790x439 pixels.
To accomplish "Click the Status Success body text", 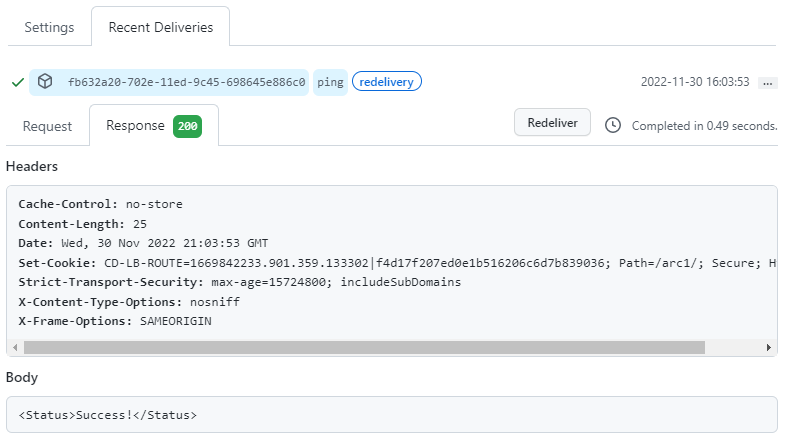I will click(x=108, y=414).
